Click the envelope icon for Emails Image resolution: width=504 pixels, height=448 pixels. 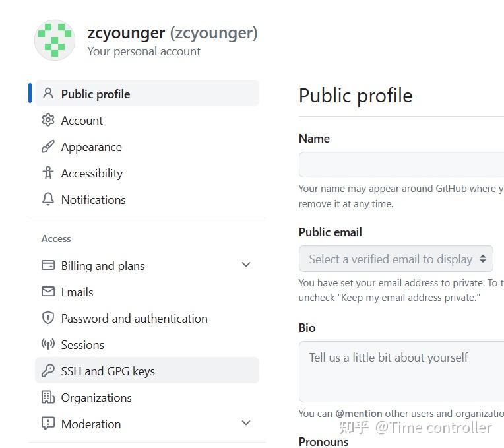coord(47,292)
